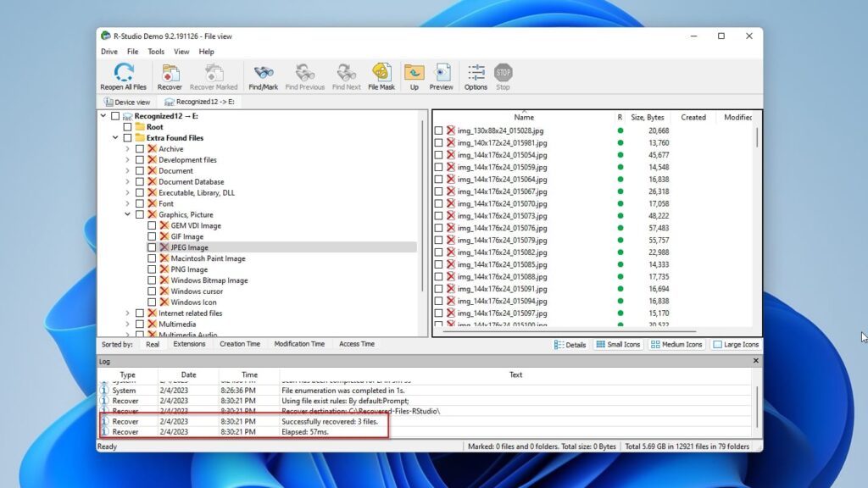Check the img_140x172x24_015981.jpg checkbox
The image size is (868, 488).
438,142
